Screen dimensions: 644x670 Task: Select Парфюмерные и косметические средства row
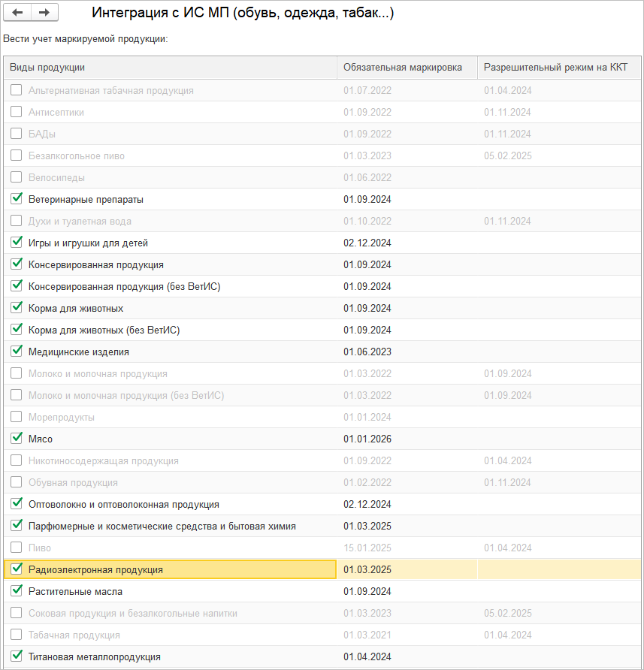click(x=162, y=526)
